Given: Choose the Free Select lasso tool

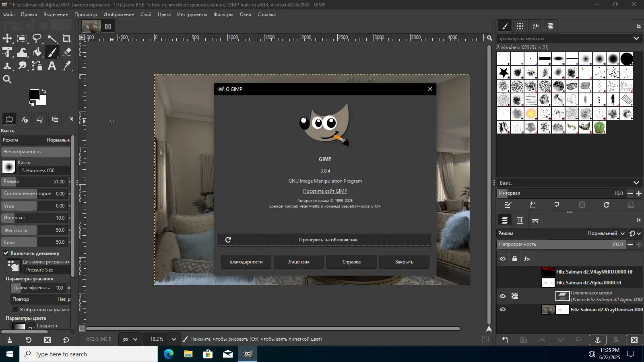Looking at the screenshot, I should pyautogui.click(x=37, y=39).
